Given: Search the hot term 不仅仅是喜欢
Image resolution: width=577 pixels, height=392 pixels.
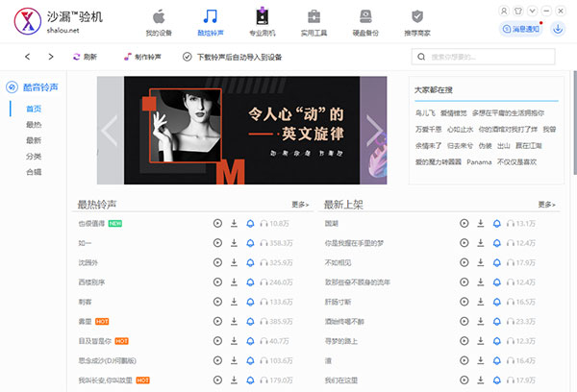Looking at the screenshot, I should point(517,162).
